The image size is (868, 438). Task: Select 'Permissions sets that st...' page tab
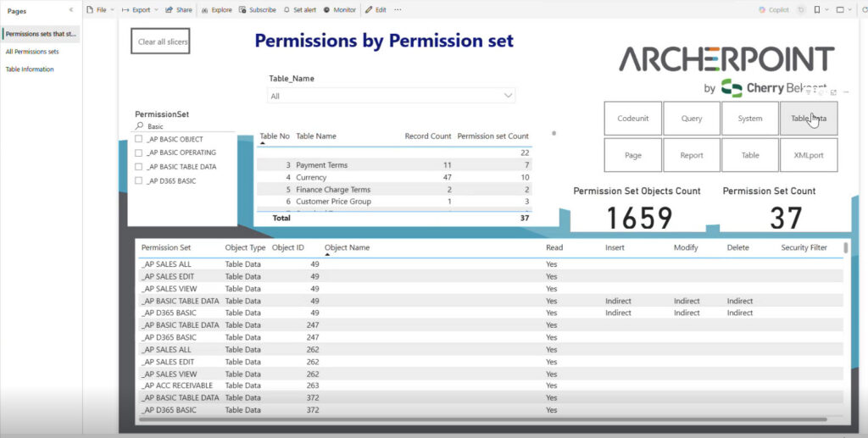point(41,34)
